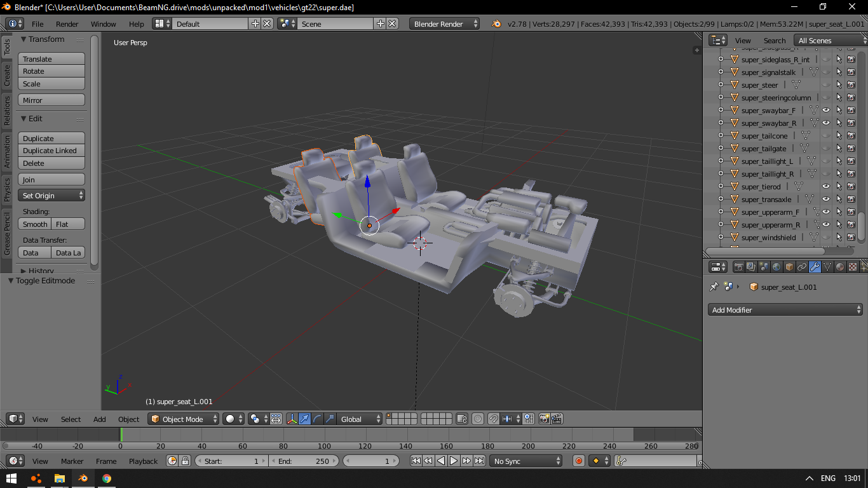
Task: Expand super_tierod in the outliner tree
Action: [x=721, y=186]
